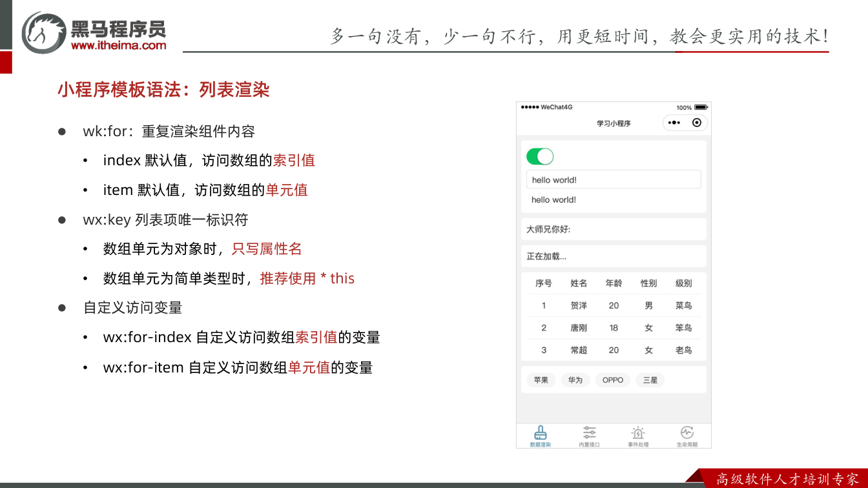Click the 老鸟 level cell
This screenshot has width=868, height=488.
[x=684, y=351]
